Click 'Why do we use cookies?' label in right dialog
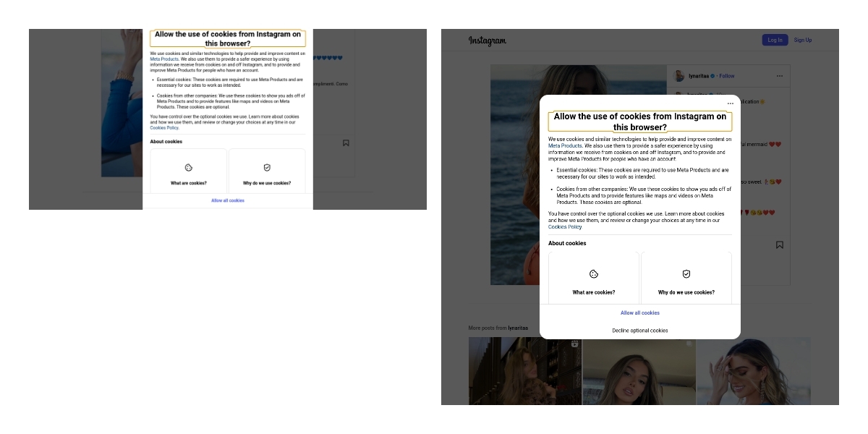868x434 pixels. click(x=686, y=293)
